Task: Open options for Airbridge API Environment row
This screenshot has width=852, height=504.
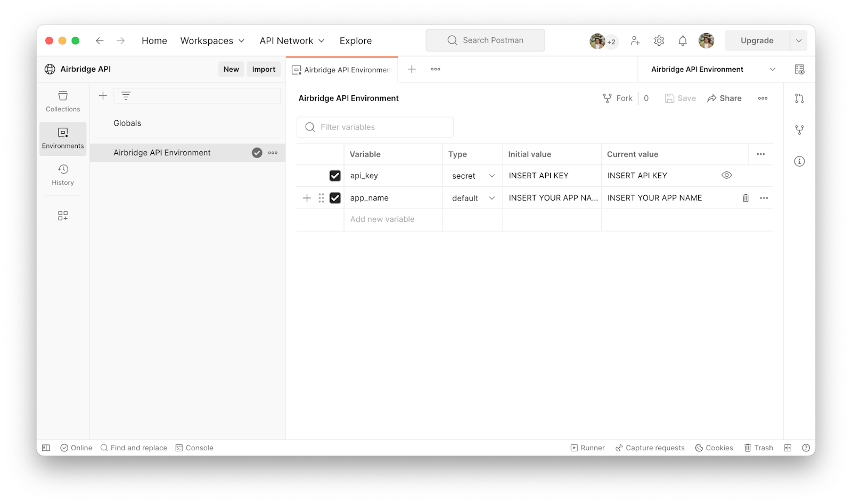Action: click(x=273, y=153)
